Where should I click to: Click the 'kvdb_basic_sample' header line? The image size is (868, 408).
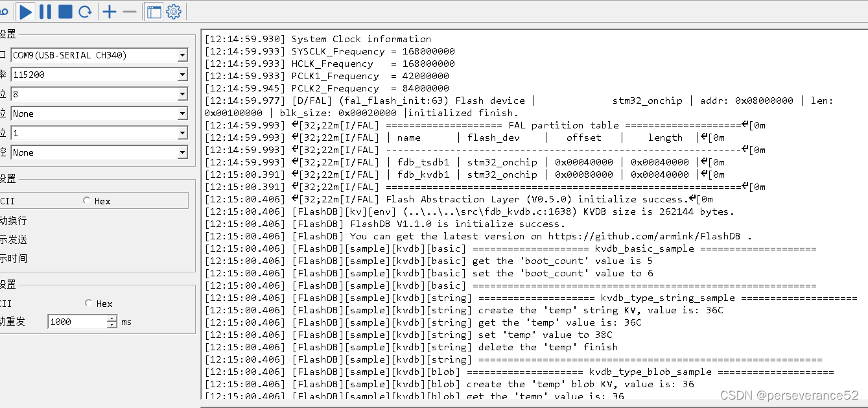coord(511,248)
